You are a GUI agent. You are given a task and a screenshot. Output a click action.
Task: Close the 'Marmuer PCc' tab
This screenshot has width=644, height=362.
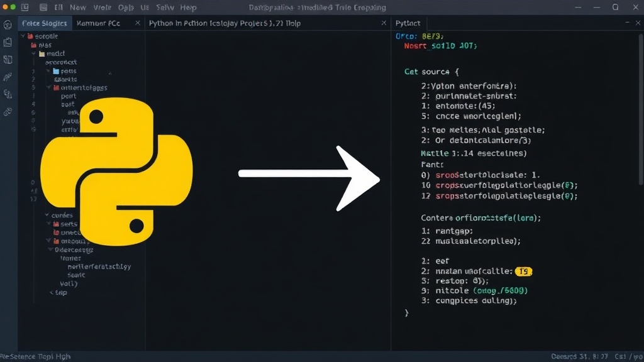click(138, 23)
